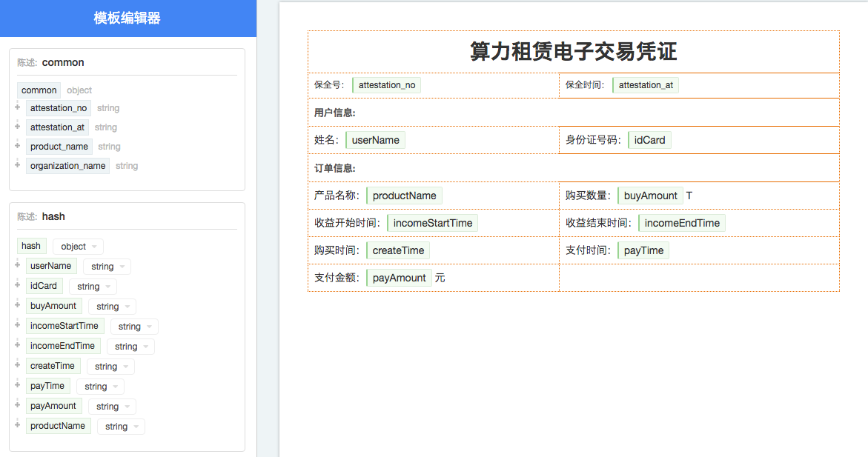
Task: Click attestation_at placeholder in the document
Action: pos(646,85)
